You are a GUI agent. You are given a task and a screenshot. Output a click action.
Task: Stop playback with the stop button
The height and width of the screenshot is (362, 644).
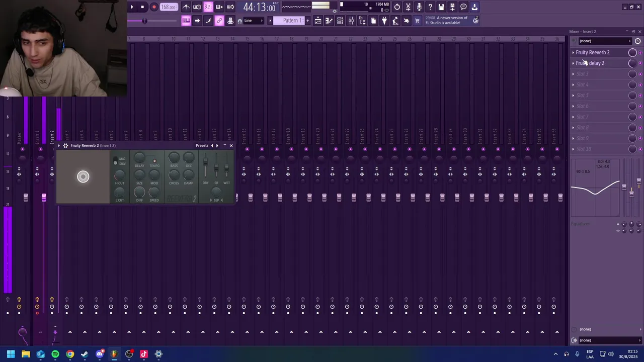[143, 7]
